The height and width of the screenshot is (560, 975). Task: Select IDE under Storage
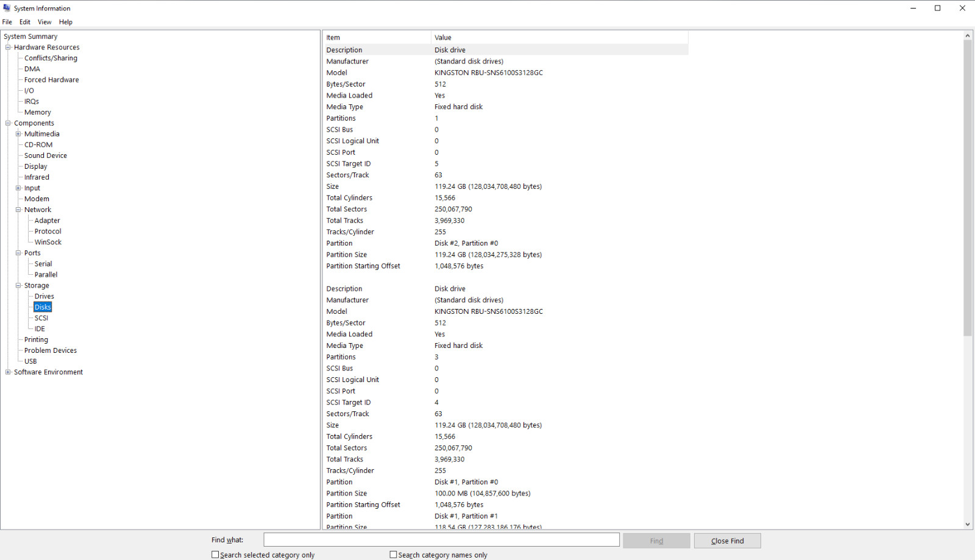coord(40,329)
